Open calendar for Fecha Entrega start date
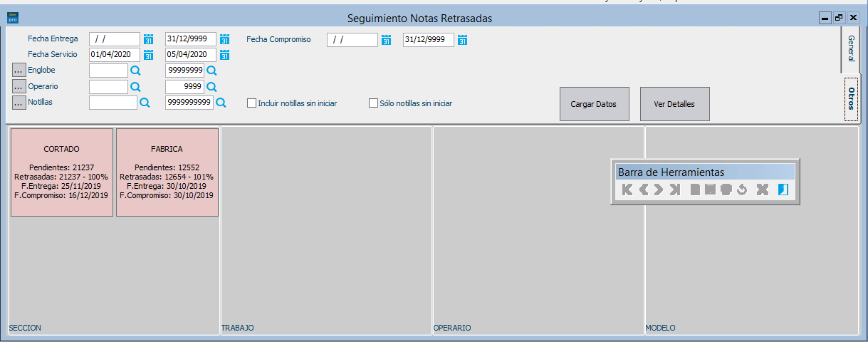868x342 pixels. click(x=149, y=39)
